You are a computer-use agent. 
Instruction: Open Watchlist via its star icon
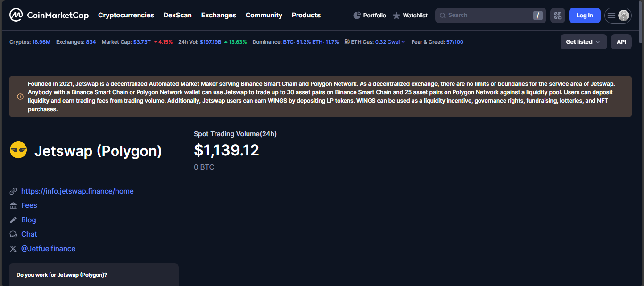click(x=396, y=16)
